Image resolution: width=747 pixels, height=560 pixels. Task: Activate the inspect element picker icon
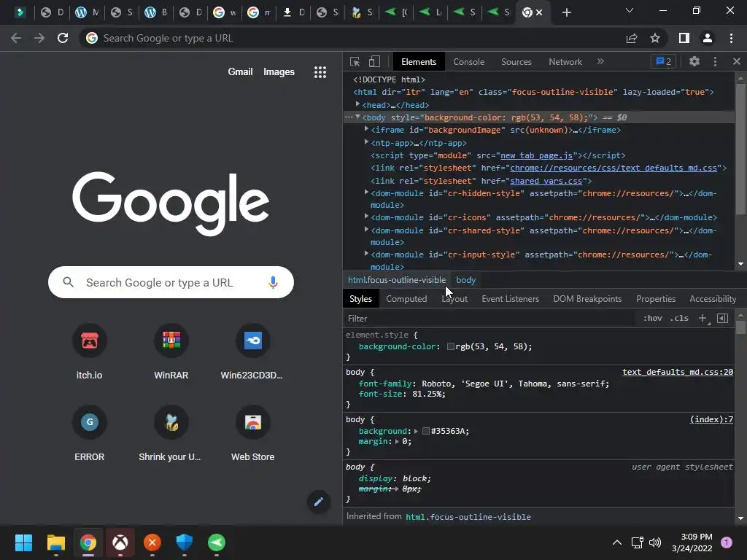[x=355, y=62]
